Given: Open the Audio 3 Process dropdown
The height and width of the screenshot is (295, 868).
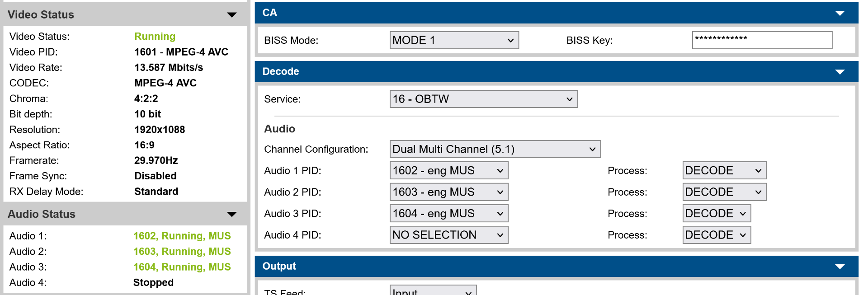Looking at the screenshot, I should pos(716,213).
